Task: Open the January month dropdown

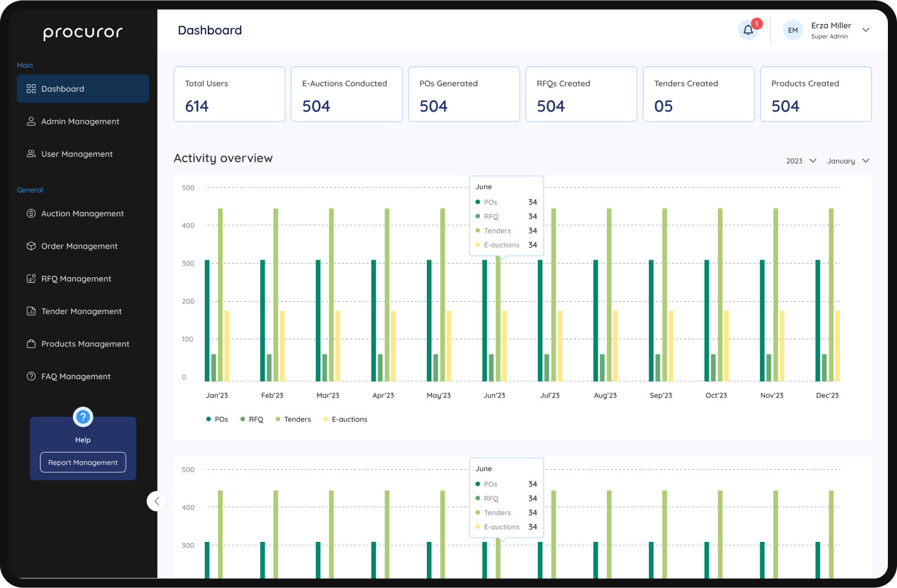Action: (x=848, y=161)
